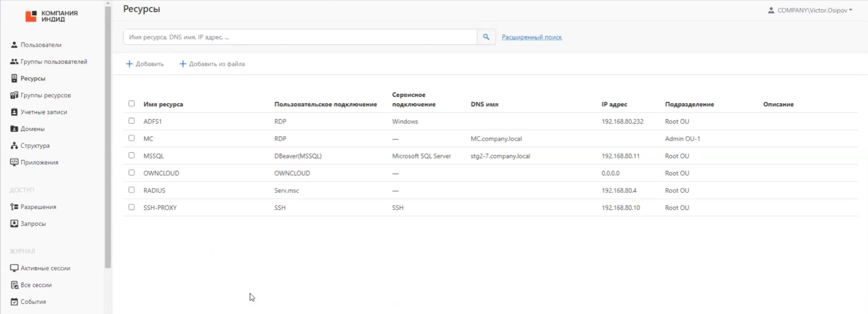This screenshot has width=868, height=314.
Task: Click Добавить из файла button
Action: [x=212, y=64]
